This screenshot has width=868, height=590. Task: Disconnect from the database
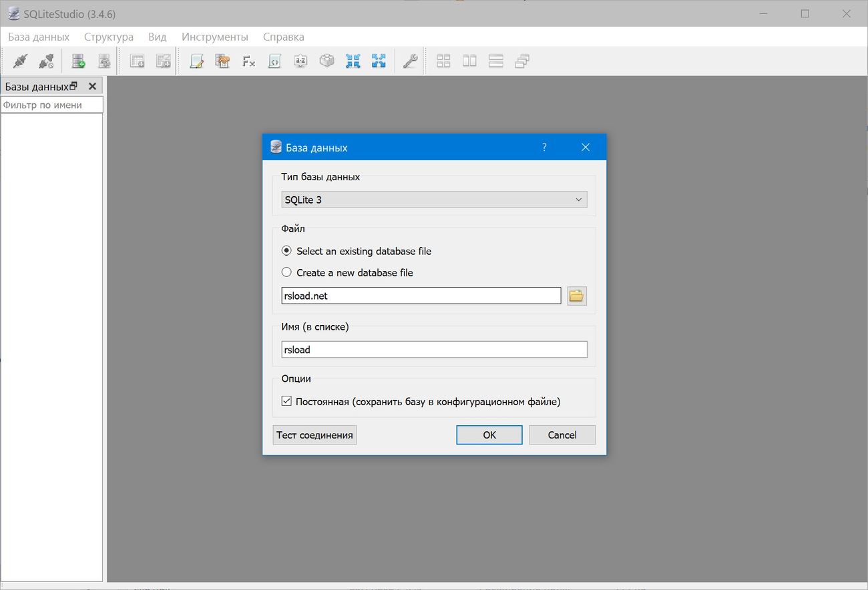pyautogui.click(x=45, y=61)
